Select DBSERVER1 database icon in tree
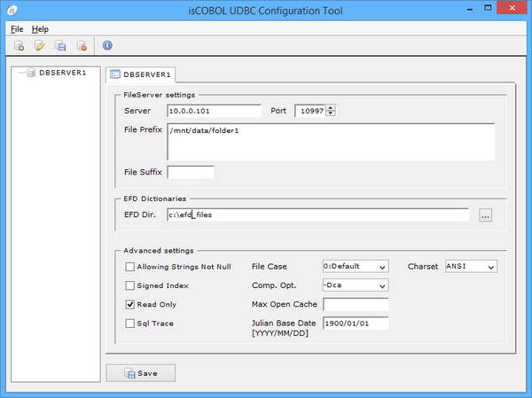The height and width of the screenshot is (398, 532). pos(31,73)
